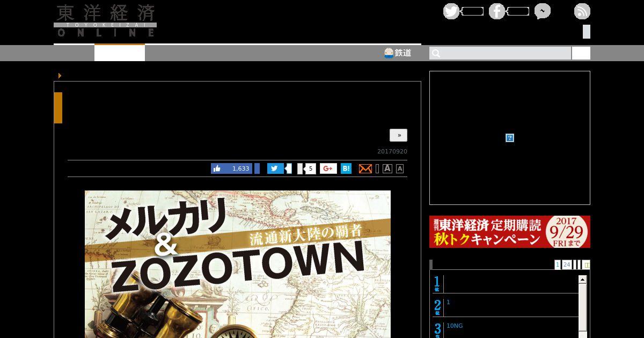
Task: Set small font size with smaller A
Action: (x=400, y=168)
